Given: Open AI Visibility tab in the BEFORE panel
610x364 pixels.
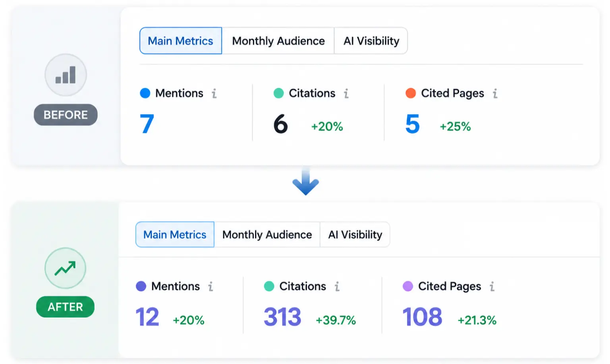Looking at the screenshot, I should tap(371, 41).
